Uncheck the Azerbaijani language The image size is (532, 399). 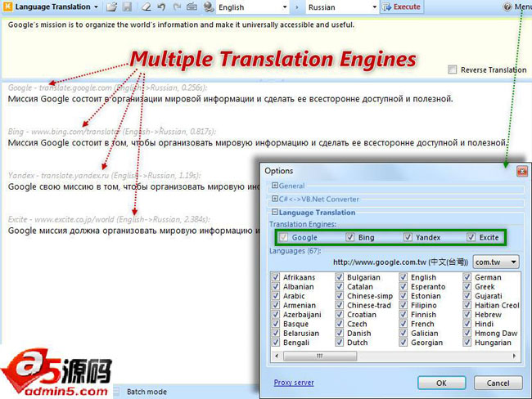(x=276, y=314)
